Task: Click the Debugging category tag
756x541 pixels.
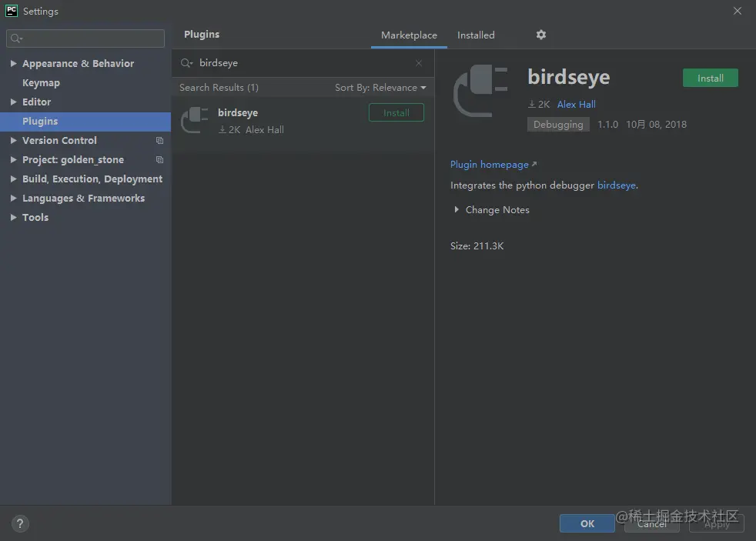Action: tap(558, 125)
